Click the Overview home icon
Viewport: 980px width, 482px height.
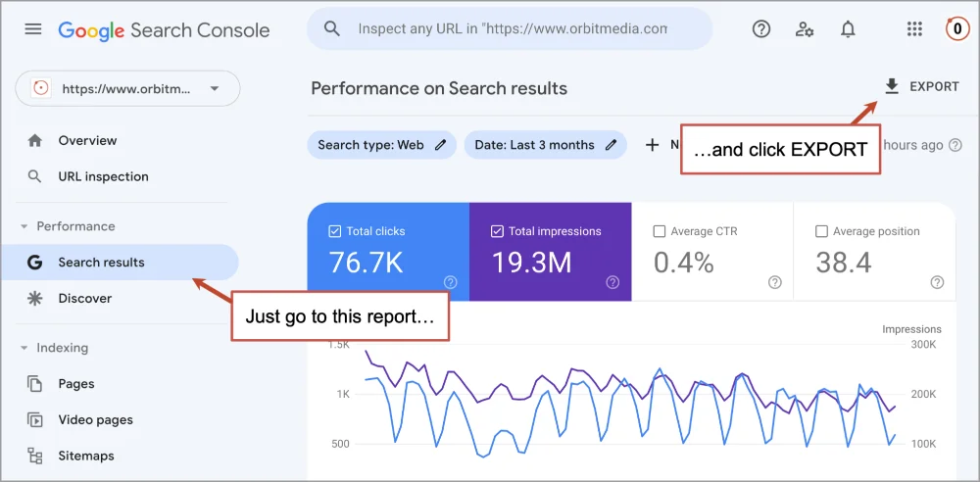[35, 141]
